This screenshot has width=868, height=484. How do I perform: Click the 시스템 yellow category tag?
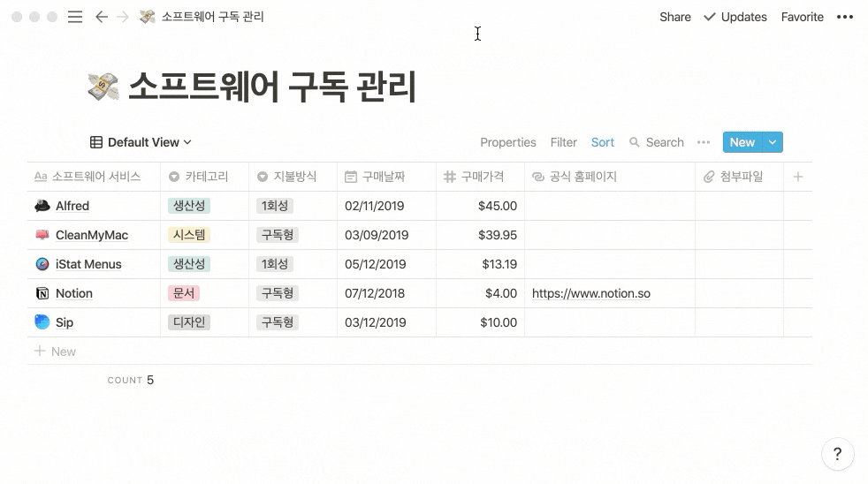pos(189,235)
